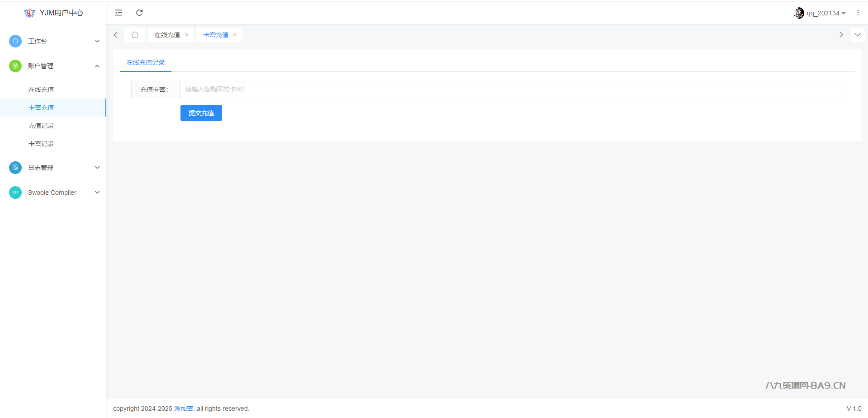Click the Swoole Compiler code icon
The width and height of the screenshot is (868, 418).
coord(15,193)
